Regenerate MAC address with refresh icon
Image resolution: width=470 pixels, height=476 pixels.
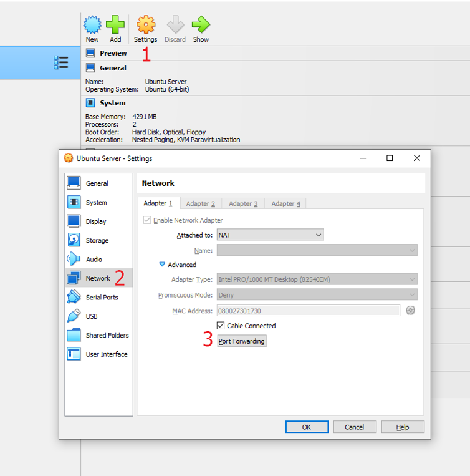tap(410, 311)
